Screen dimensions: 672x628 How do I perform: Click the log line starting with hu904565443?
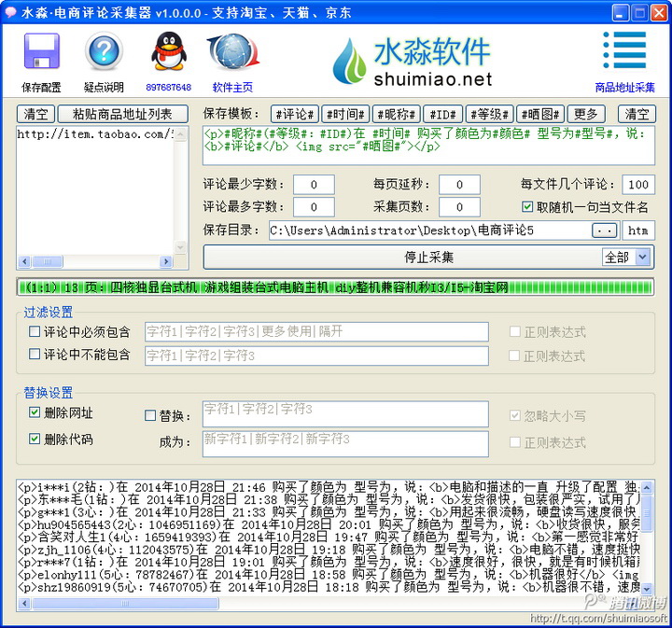pos(329,523)
